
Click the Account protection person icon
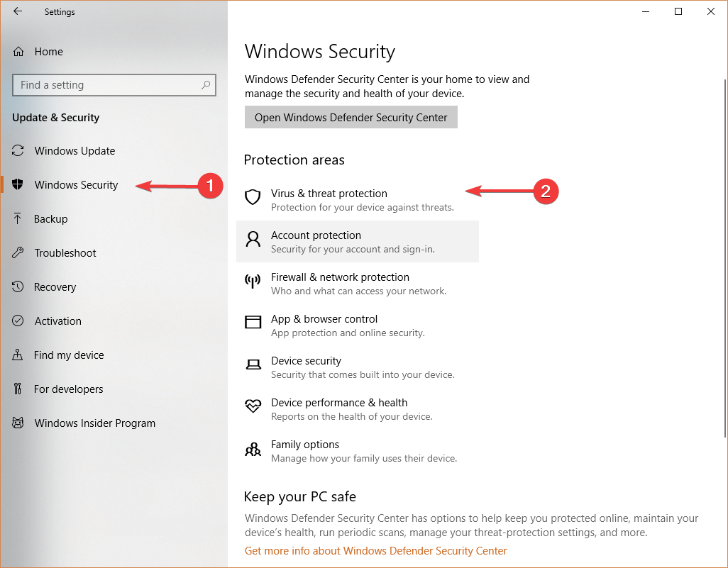coord(253,240)
